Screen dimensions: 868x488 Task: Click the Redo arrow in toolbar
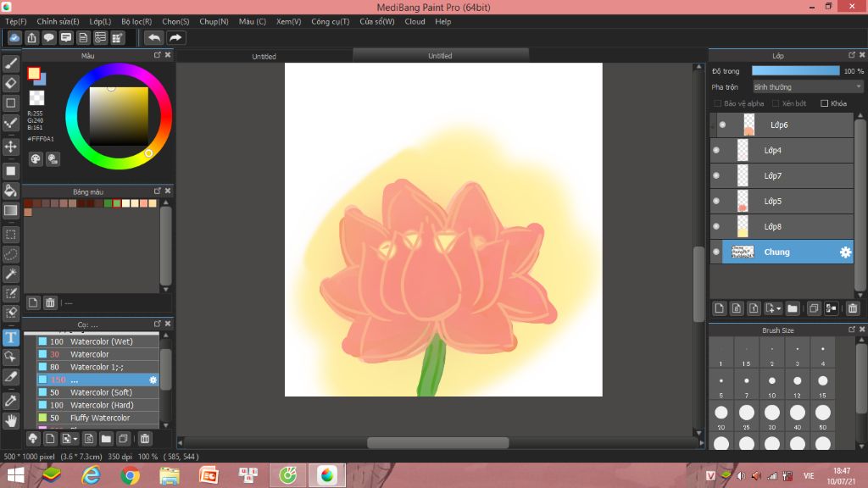click(175, 37)
